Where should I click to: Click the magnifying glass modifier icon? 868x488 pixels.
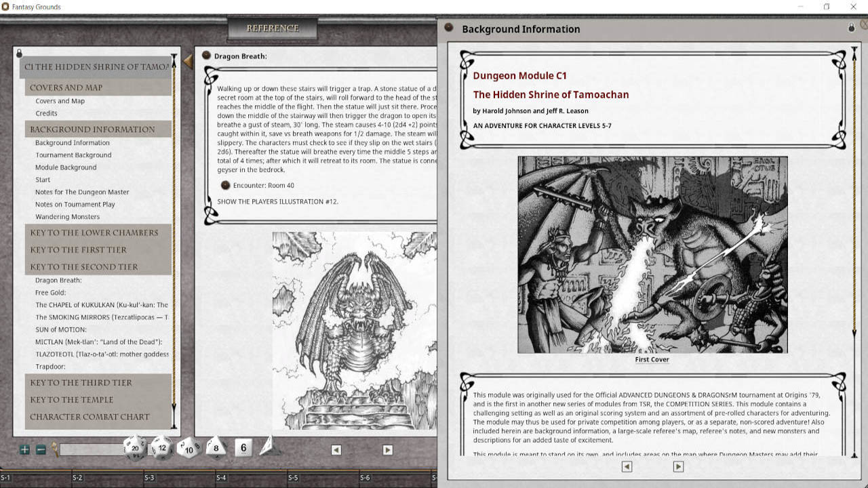[x=53, y=449]
